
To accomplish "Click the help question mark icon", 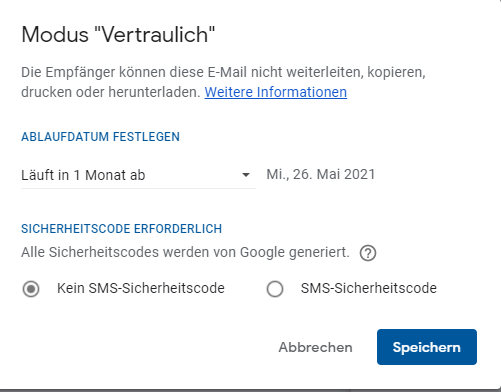I will point(368,253).
